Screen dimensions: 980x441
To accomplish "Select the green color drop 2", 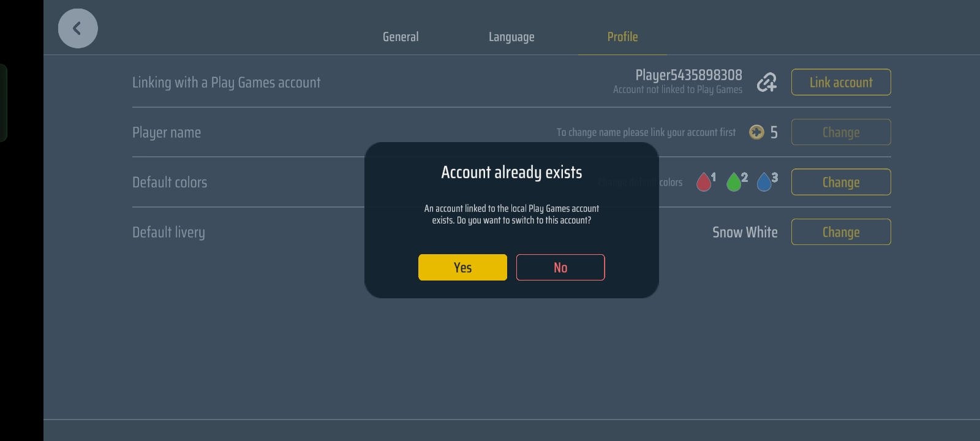I will (734, 182).
